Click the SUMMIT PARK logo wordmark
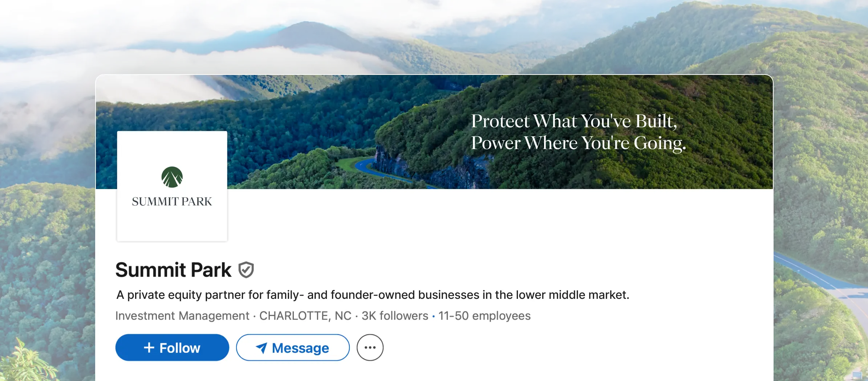The width and height of the screenshot is (868, 381). pos(172,201)
